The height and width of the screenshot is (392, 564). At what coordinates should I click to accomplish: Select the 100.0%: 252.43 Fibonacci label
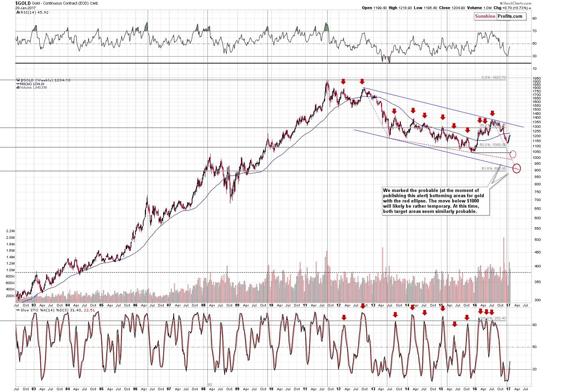coord(492,318)
